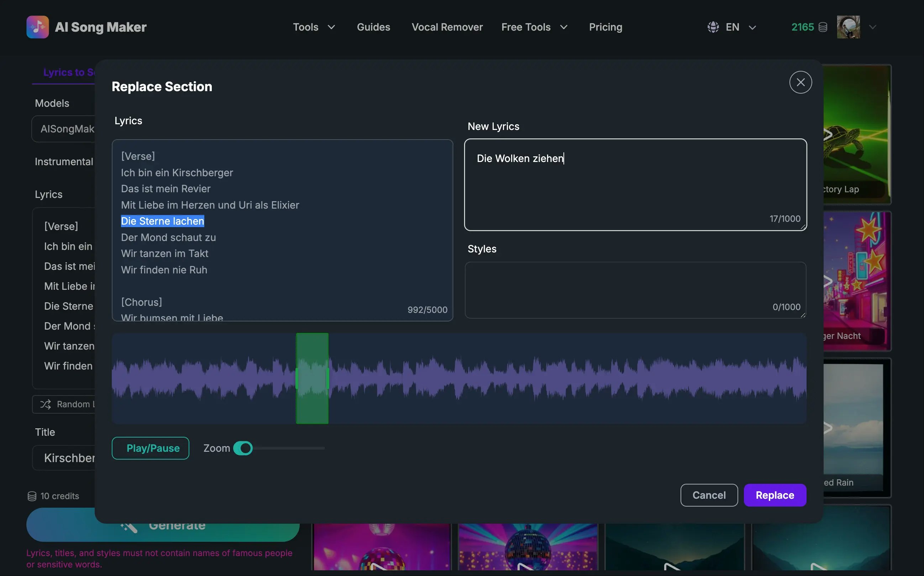This screenshot has width=924, height=576.
Task: Click the 2165 credits balance
Action: pos(803,27)
